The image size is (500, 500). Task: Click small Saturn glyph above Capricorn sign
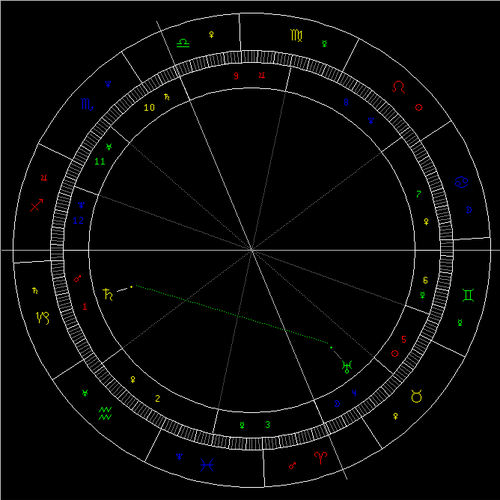[35, 291]
